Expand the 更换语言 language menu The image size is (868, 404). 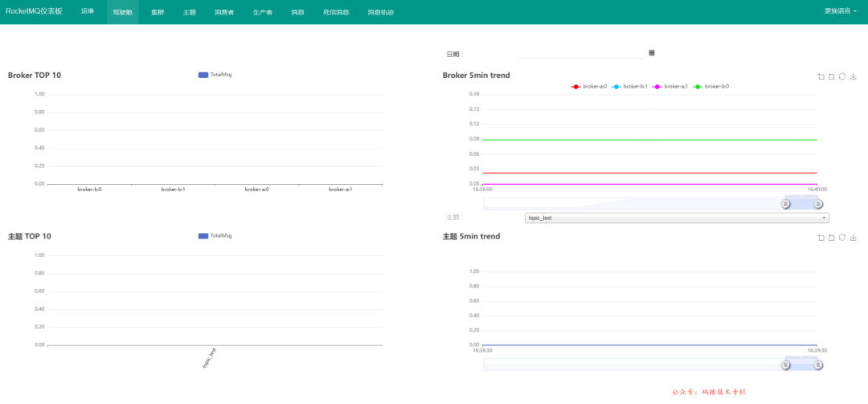[840, 11]
